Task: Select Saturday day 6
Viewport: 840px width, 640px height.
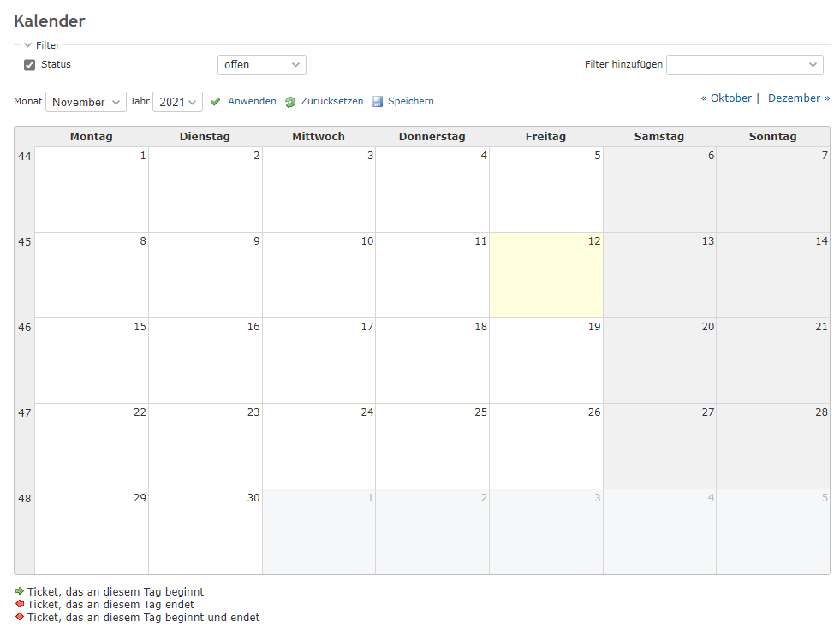Action: (659, 189)
